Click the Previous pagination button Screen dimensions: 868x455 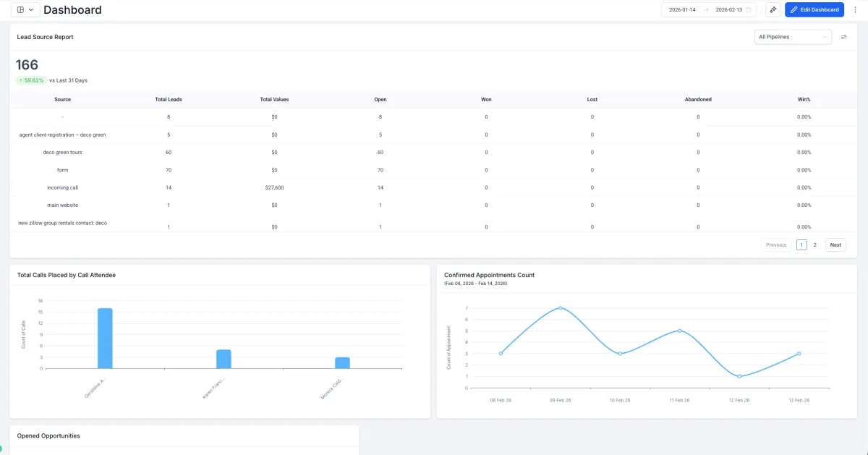point(776,245)
